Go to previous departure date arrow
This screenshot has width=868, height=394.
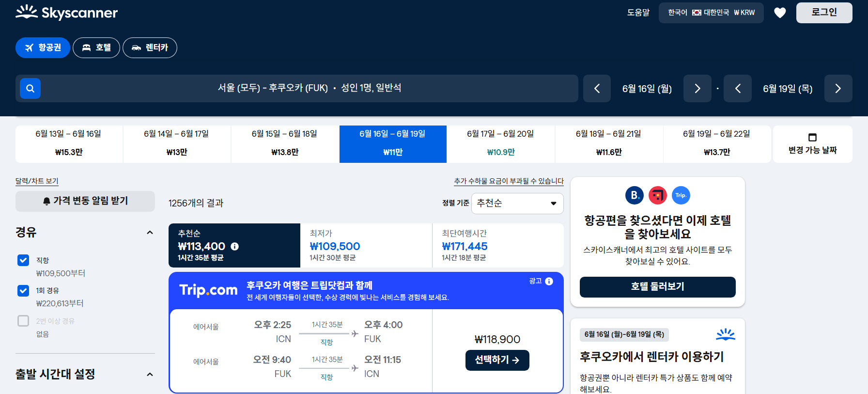(597, 88)
